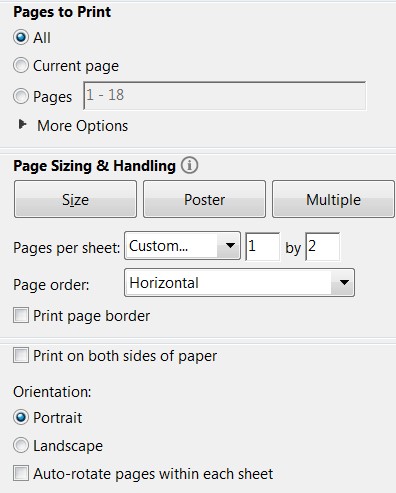Open the Page order Horizontal dropdown
This screenshot has width=396, height=493.
(x=239, y=283)
